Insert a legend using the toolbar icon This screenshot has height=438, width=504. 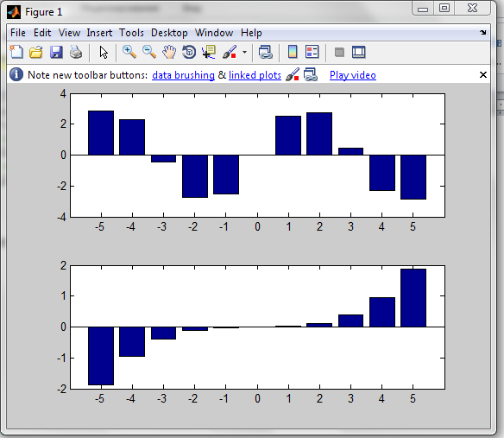312,52
